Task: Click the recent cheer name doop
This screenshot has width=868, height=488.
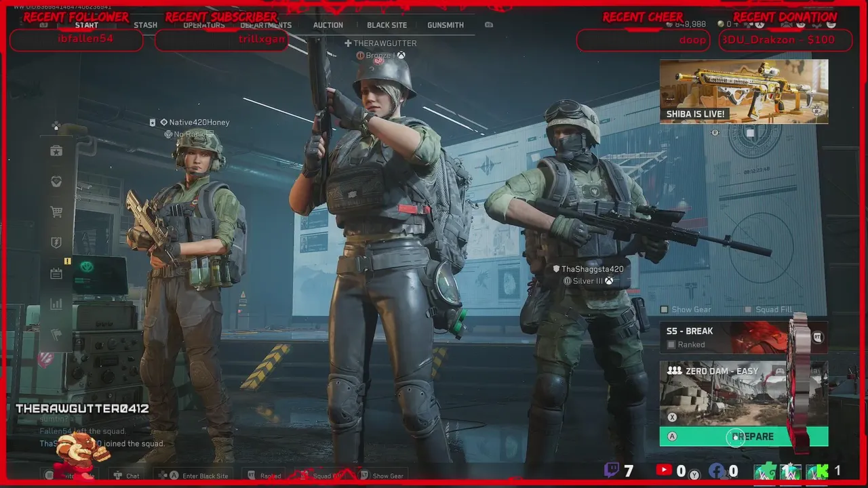Action: click(x=692, y=40)
